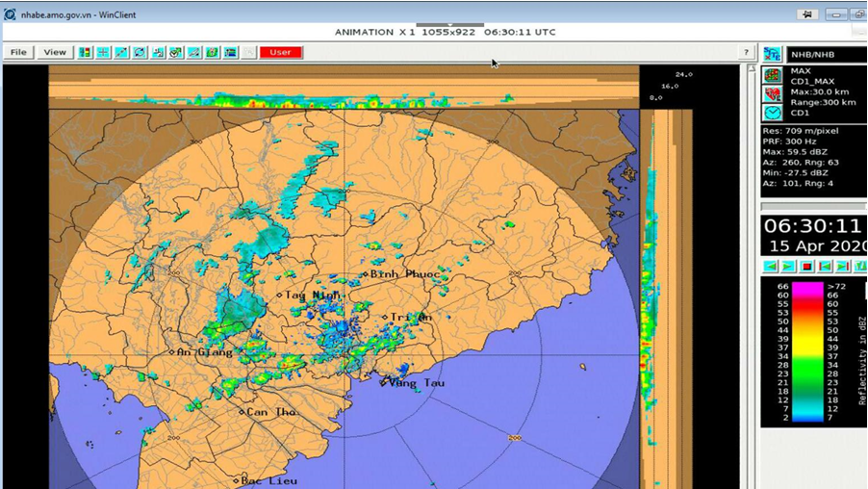868x489 pixels.
Task: Play animation backward with left green arrow
Action: [770, 267]
